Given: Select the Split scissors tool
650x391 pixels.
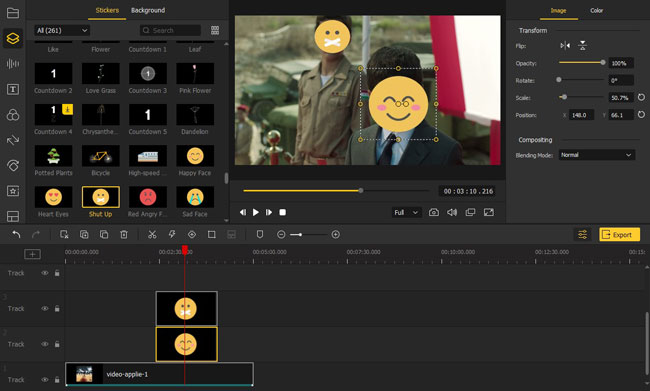Looking at the screenshot, I should point(152,235).
